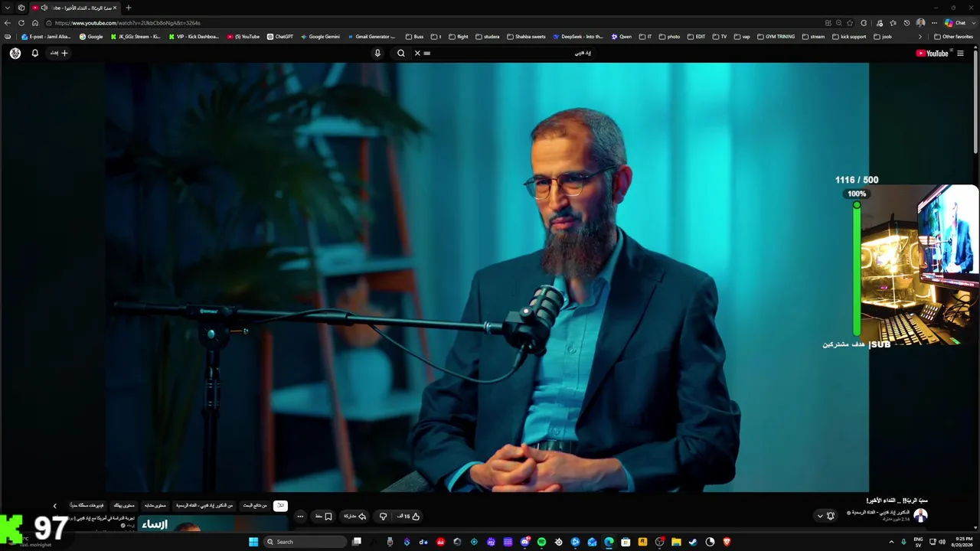Open the Copilot Chat button
This screenshot has width=980, height=551.
point(955,23)
